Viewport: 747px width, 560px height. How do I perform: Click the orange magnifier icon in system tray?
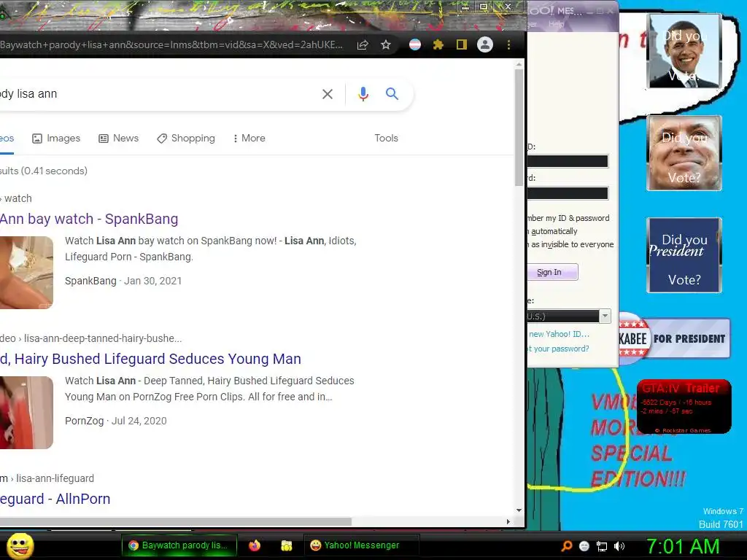tap(566, 546)
